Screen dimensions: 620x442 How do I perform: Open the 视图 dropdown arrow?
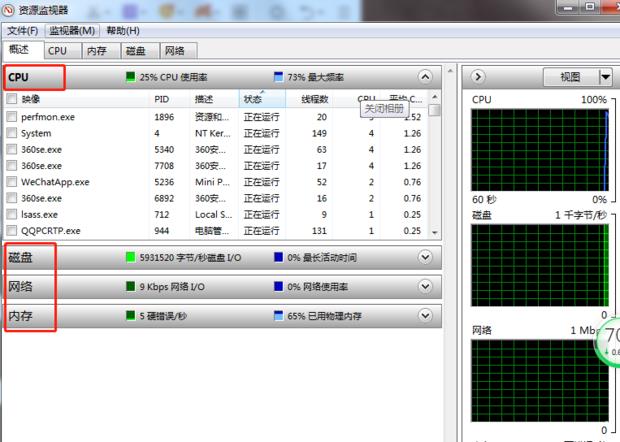click(x=605, y=77)
